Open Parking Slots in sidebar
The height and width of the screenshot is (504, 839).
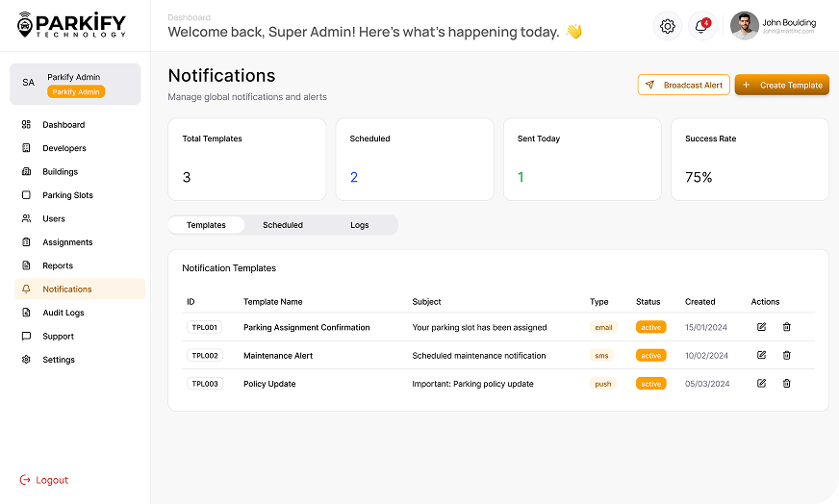point(67,195)
